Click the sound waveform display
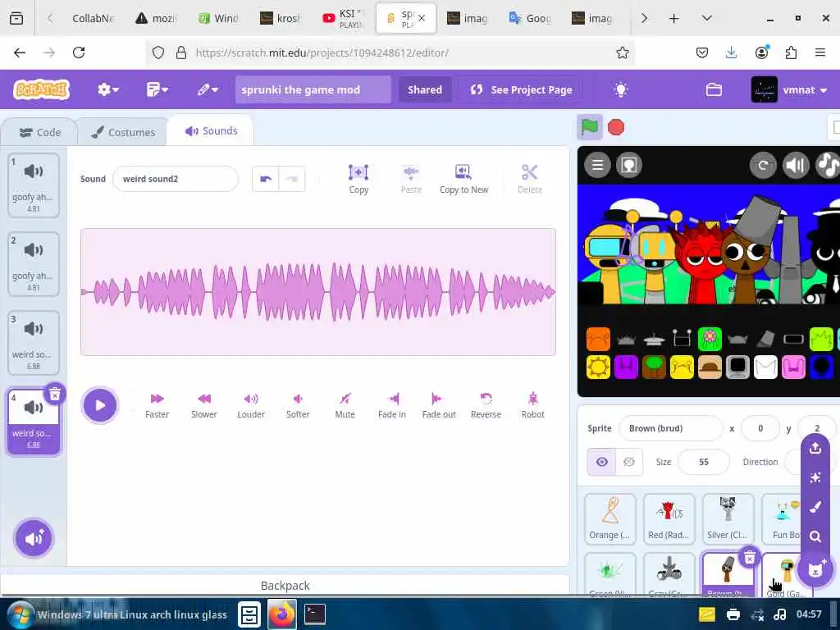This screenshot has height=630, width=840. pos(318,292)
